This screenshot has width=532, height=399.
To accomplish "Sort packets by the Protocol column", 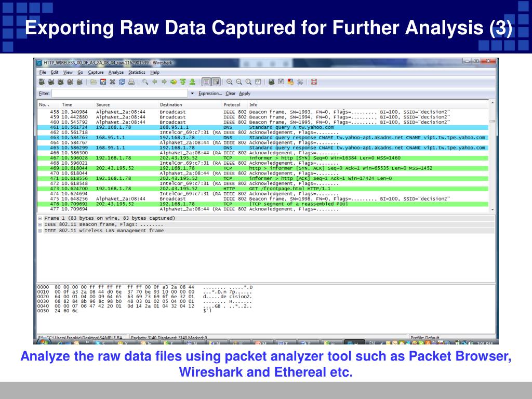I will click(x=234, y=104).
